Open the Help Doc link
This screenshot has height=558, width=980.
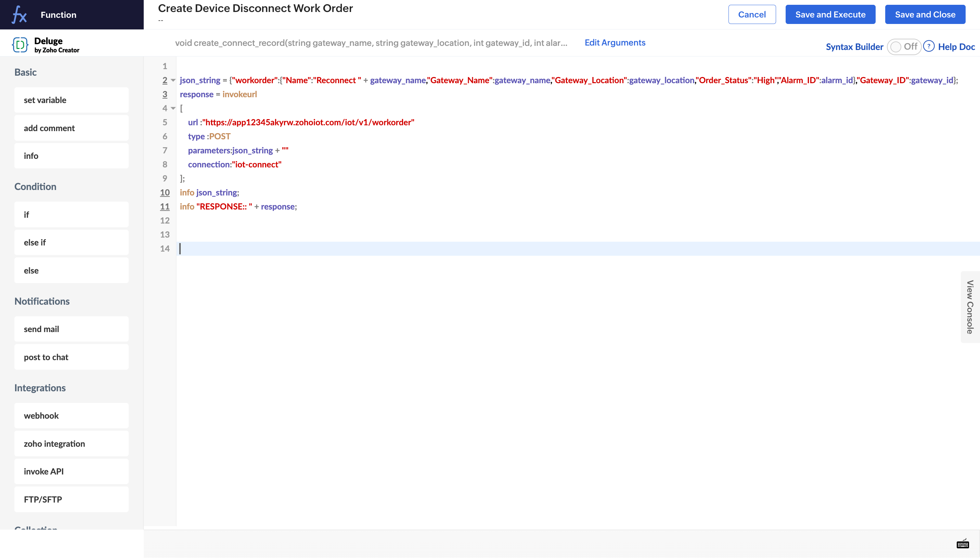956,47
